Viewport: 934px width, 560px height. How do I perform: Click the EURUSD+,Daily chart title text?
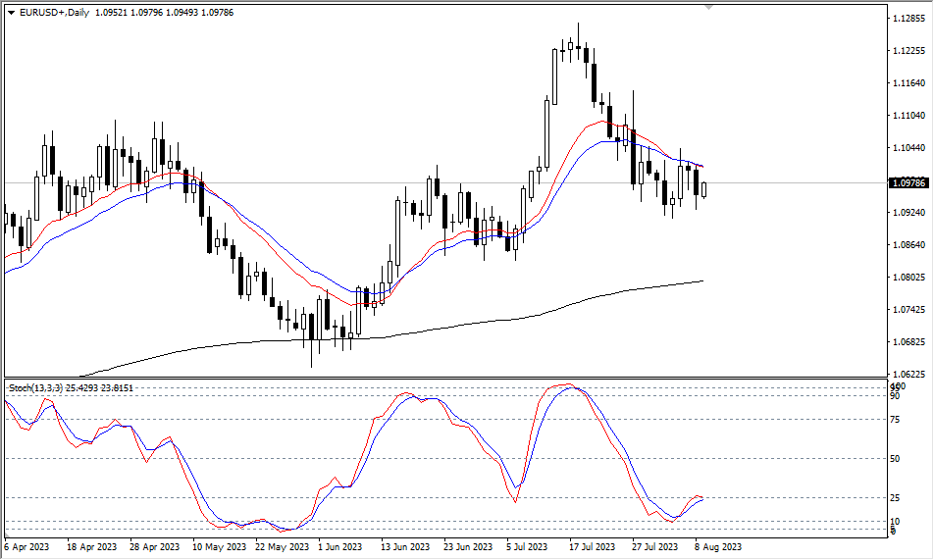point(55,10)
